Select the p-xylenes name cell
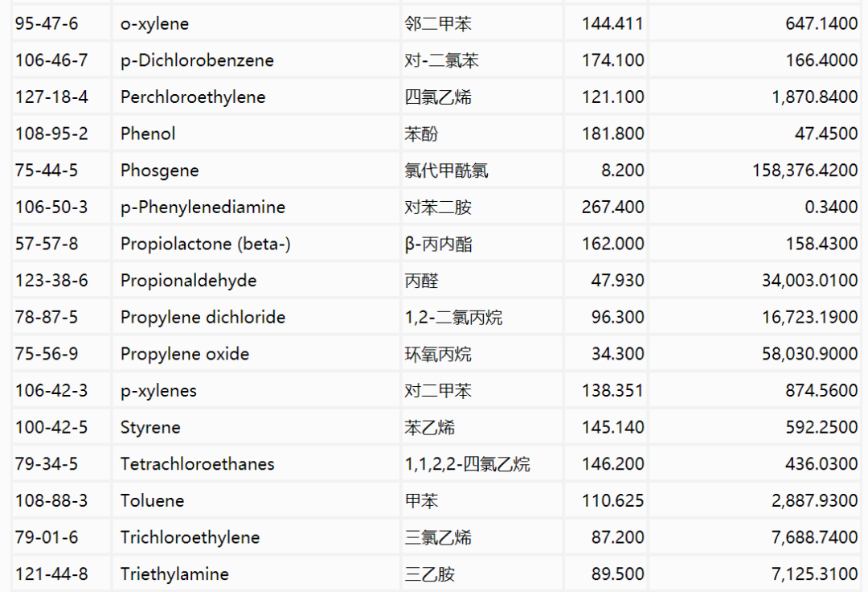The height and width of the screenshot is (592, 868). coord(158,391)
